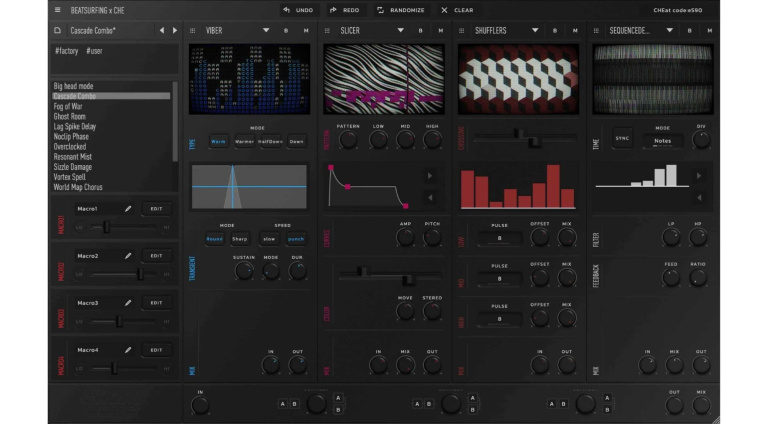Open the Sequencede module dropdown
The image size is (768, 424).
(x=670, y=30)
